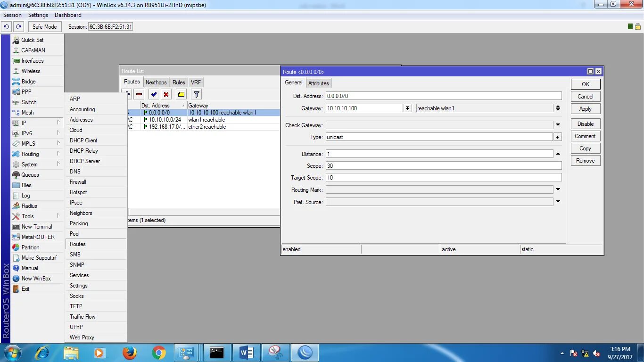The image size is (644, 362).
Task: Open the Wireless section
Action: click(37, 71)
